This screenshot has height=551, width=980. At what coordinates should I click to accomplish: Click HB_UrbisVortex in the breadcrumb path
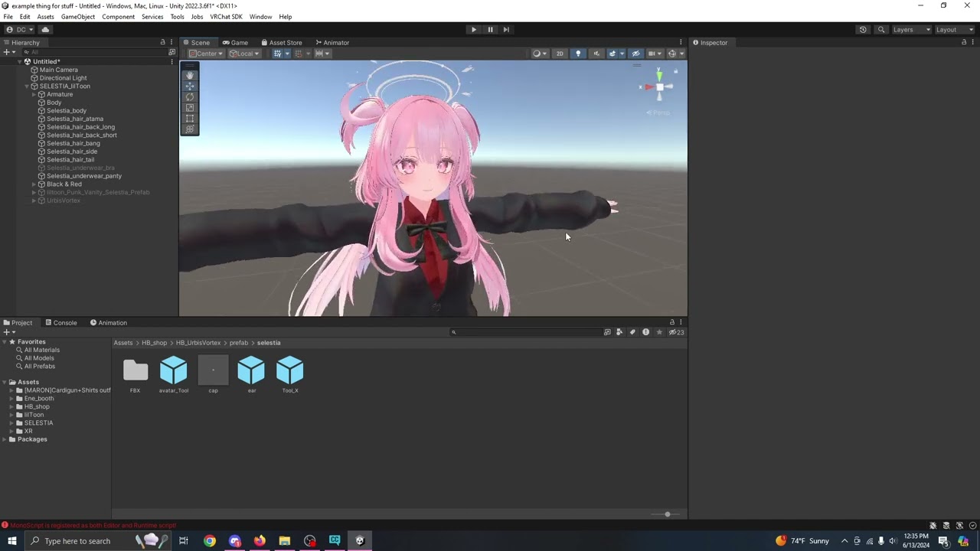click(198, 343)
